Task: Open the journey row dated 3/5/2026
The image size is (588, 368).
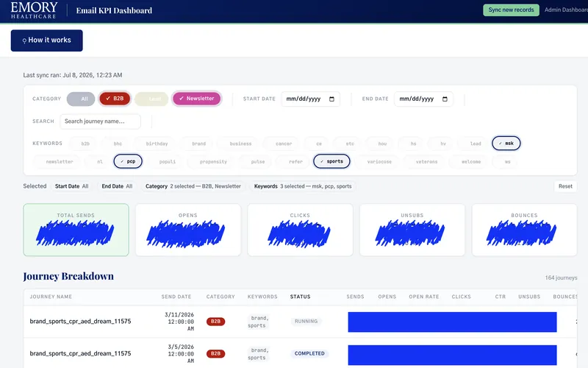Action: click(x=300, y=354)
